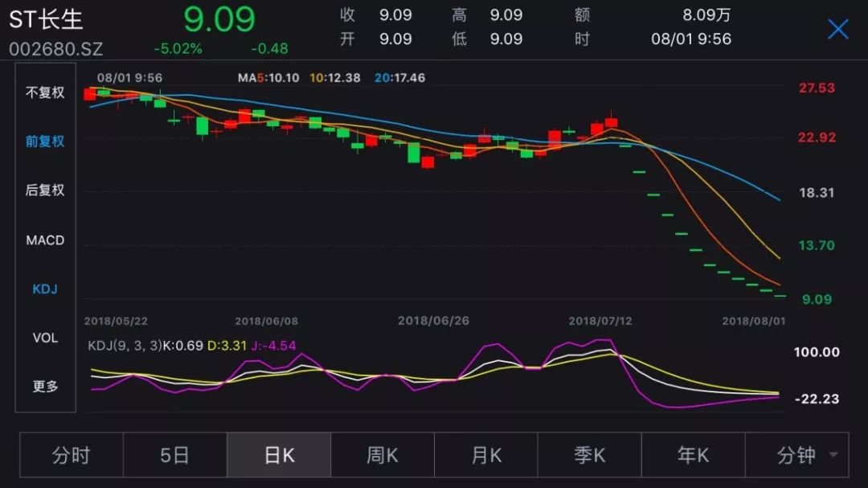Show the VOL volume indicator
The width and height of the screenshot is (868, 488).
tap(44, 338)
